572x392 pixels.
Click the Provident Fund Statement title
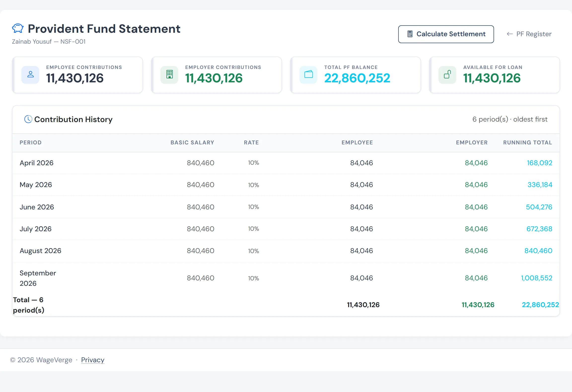[x=104, y=29]
